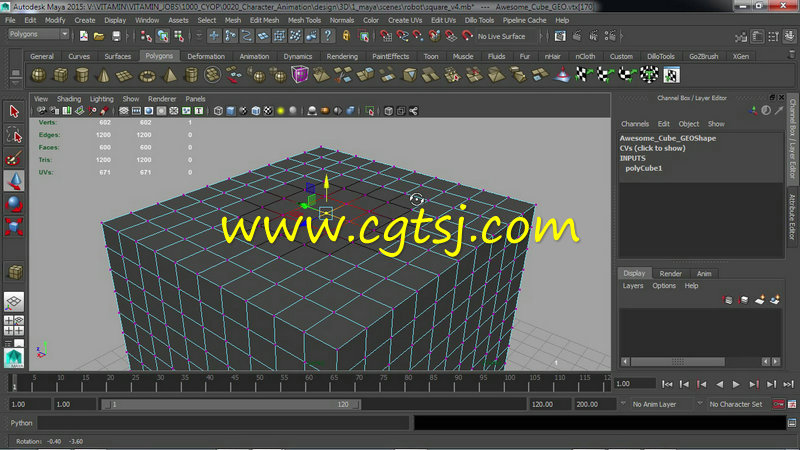Select the Select Tool arrow

tap(14, 111)
